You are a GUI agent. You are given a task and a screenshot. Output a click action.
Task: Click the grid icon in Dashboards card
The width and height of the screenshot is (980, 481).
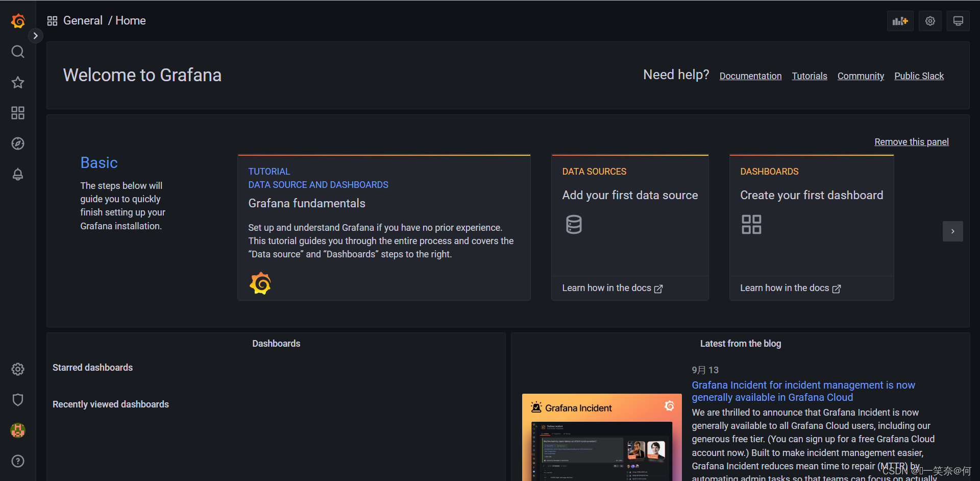[x=751, y=225]
